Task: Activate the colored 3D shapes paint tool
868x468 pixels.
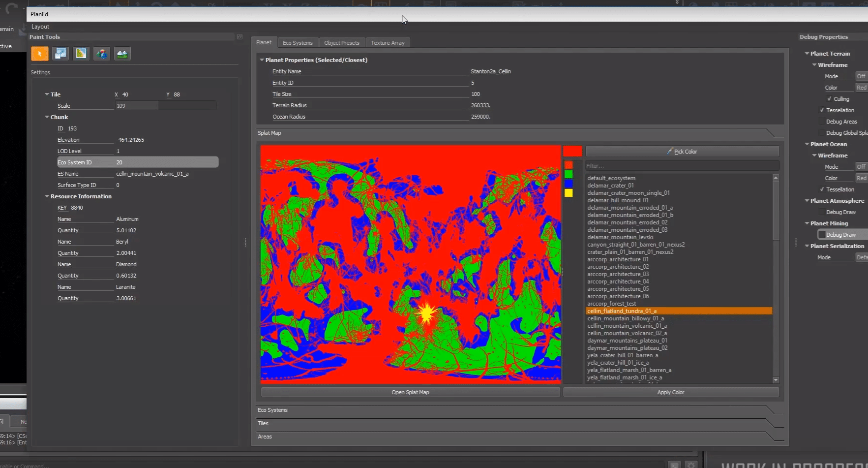Action: (102, 54)
